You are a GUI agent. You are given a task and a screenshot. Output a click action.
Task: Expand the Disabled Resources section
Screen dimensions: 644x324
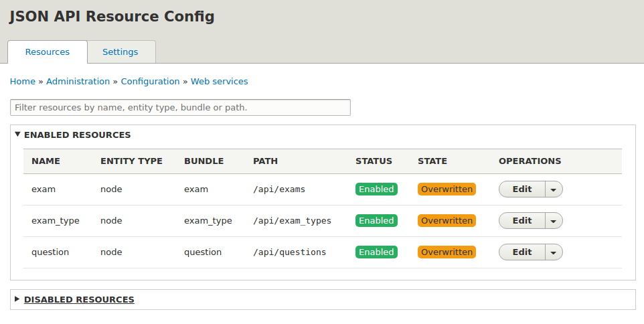click(x=79, y=300)
